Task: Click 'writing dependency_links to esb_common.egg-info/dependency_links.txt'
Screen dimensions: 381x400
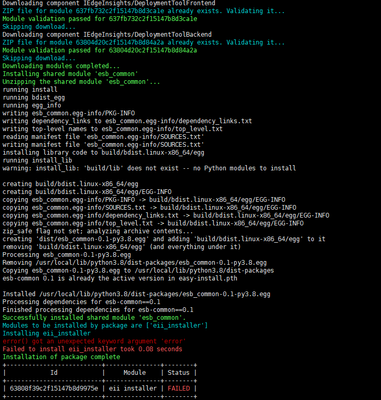Action: [127, 121]
